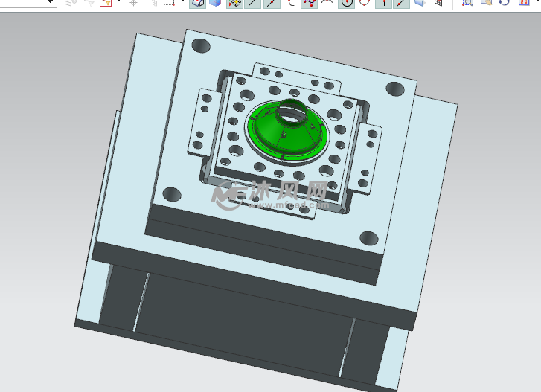This screenshot has height=392, width=541.
Task: Click the red-bordered selection filter funnel icon
Action: coord(105,3)
